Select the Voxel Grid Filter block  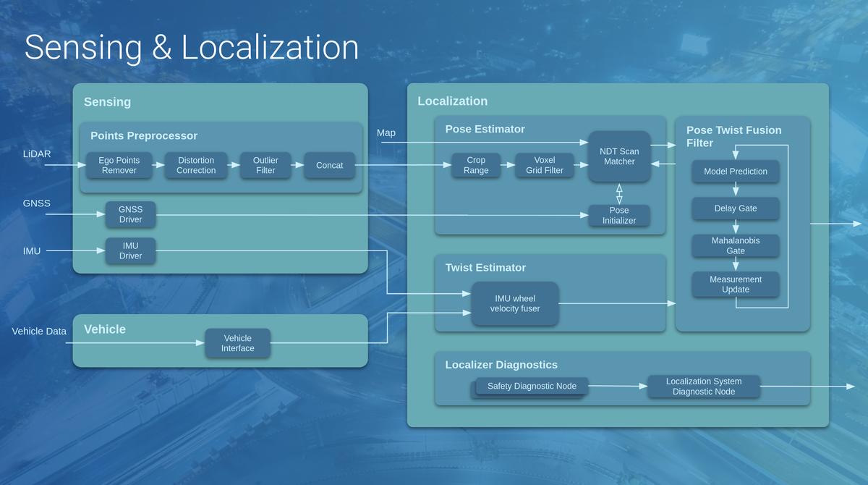tap(545, 165)
